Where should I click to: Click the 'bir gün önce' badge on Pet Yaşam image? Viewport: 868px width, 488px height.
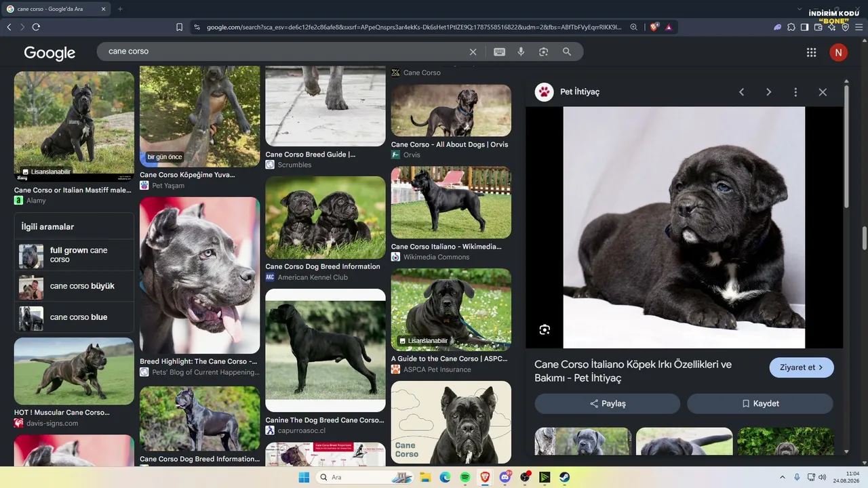pos(165,157)
